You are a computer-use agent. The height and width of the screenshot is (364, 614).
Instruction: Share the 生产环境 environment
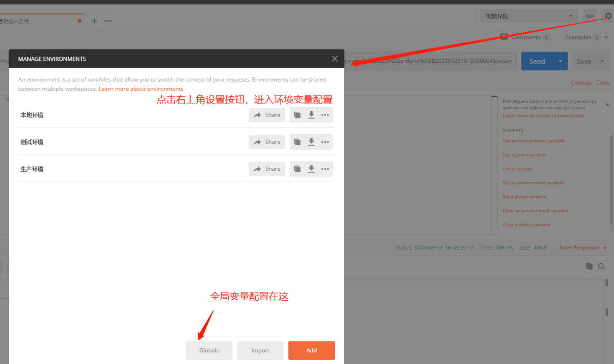click(x=267, y=169)
